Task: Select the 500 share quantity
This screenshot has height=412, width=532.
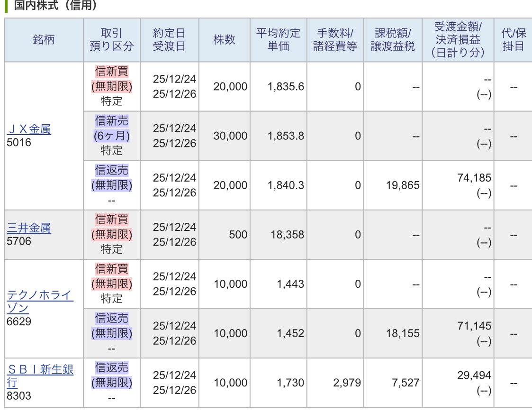Action: 238,235
